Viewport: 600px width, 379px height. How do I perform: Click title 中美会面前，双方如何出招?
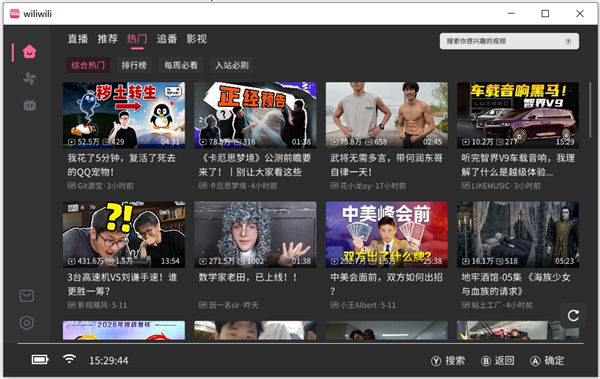pos(386,284)
